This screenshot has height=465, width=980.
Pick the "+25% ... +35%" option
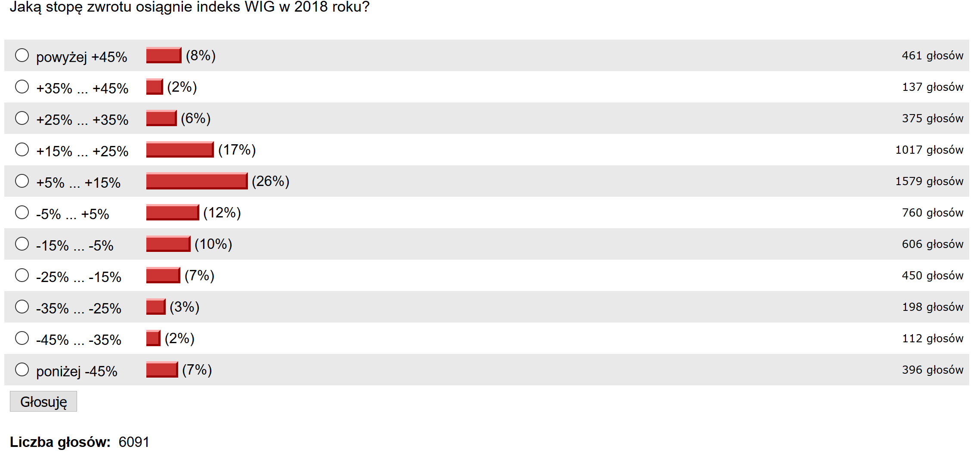click(x=22, y=118)
